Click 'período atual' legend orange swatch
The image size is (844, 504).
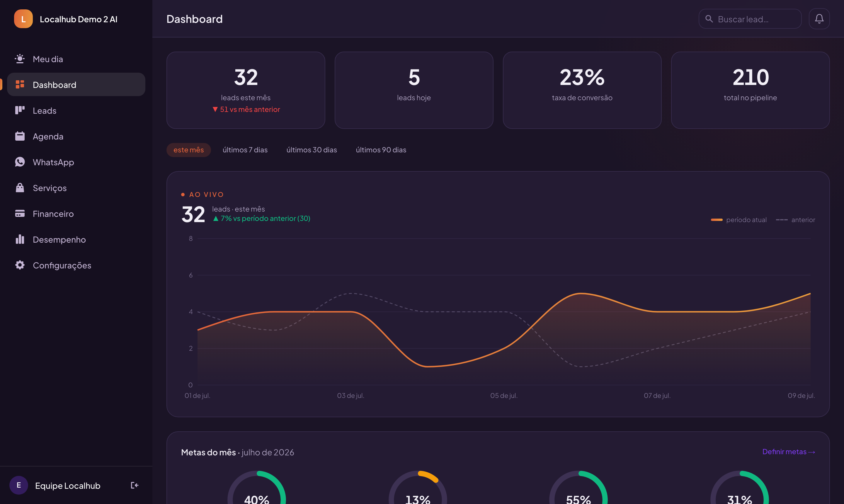click(716, 220)
